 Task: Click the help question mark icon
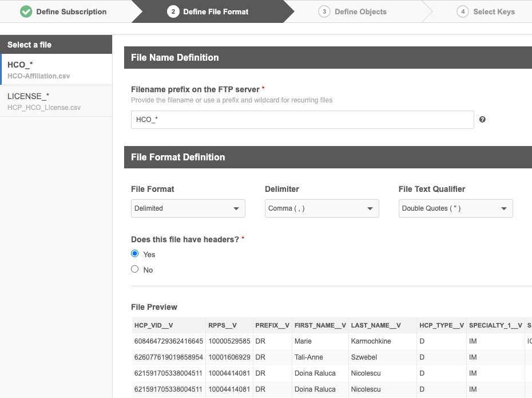[x=482, y=120]
